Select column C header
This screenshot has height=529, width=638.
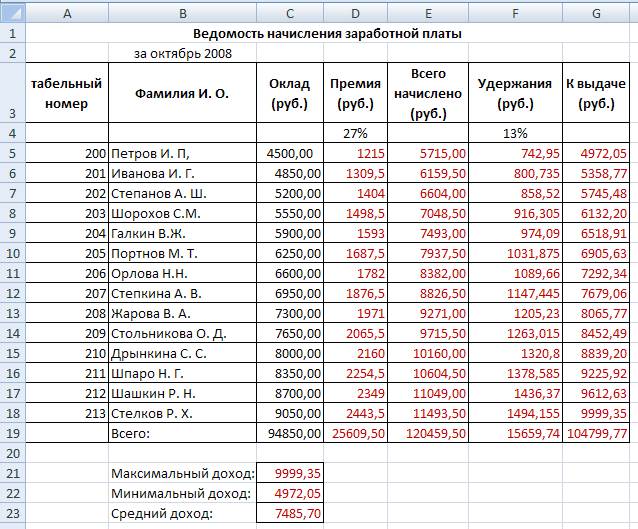pyautogui.click(x=290, y=13)
